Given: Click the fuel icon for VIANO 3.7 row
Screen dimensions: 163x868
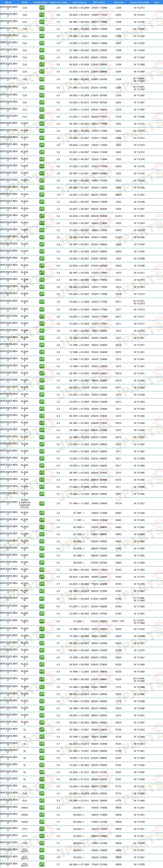Looking at the screenshot, I should coord(42,822).
